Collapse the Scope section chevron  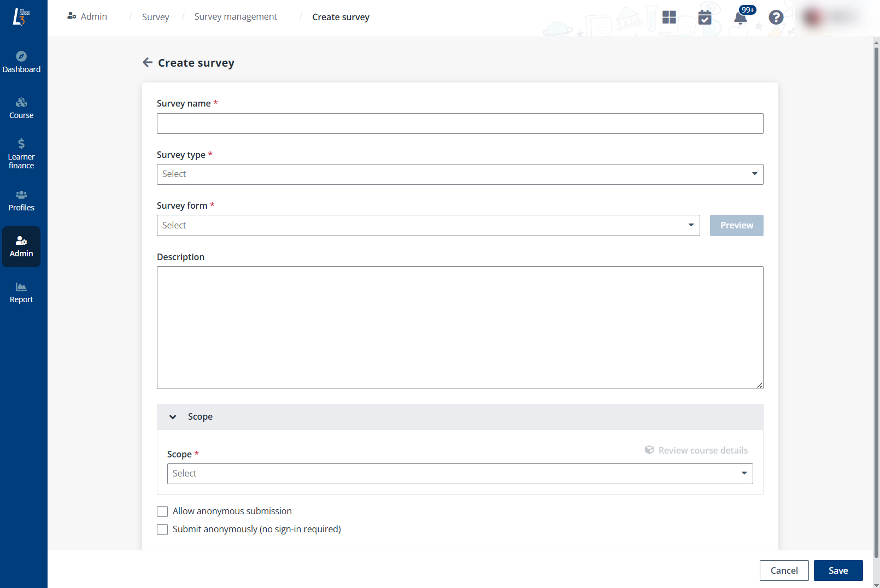(173, 416)
